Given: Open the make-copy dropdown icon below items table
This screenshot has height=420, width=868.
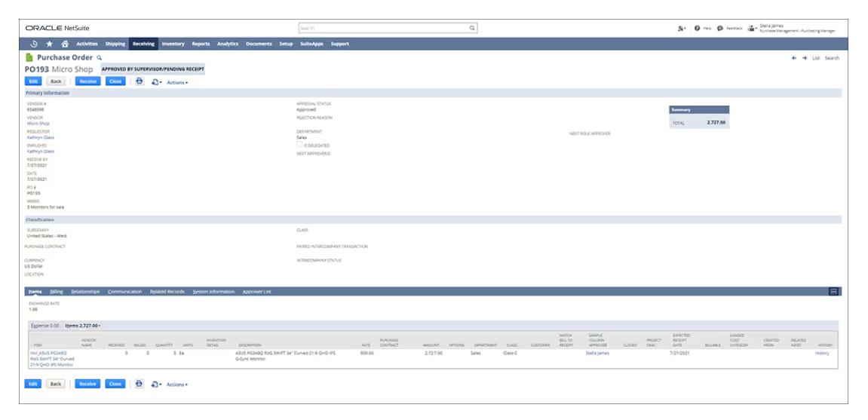Looking at the screenshot, I should pyautogui.click(x=157, y=384).
